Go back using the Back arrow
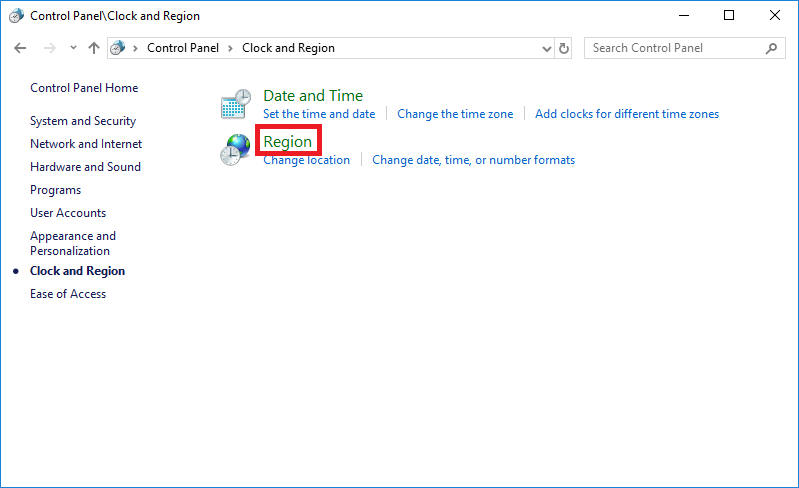 [x=20, y=48]
